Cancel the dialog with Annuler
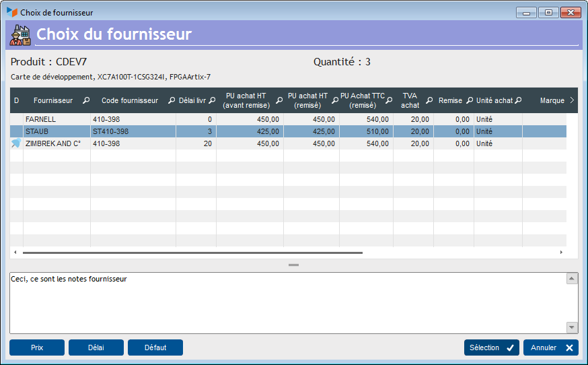 tap(550, 347)
